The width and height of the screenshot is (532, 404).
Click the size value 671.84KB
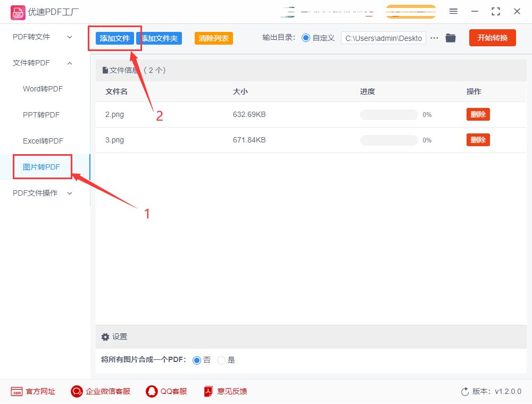249,140
